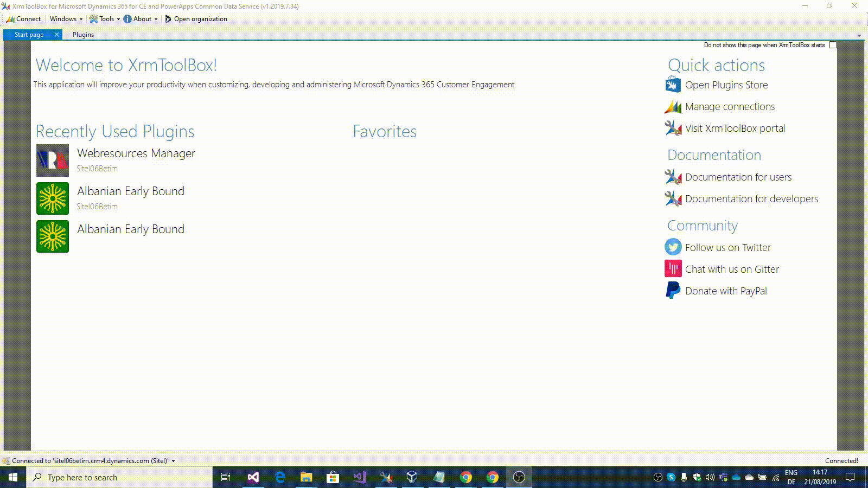Screen dimensions: 868x488
Task: Click the Manage connections icon
Action: pyautogui.click(x=673, y=106)
